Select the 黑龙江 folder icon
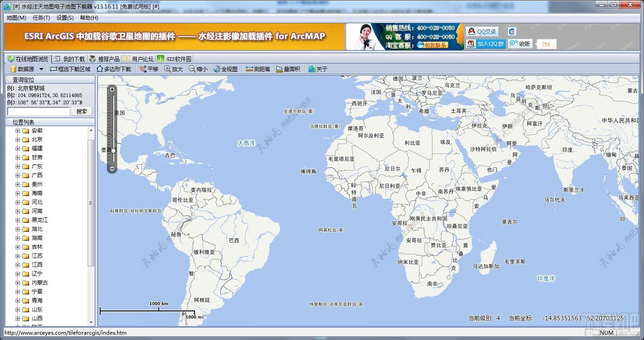644x340 pixels. tap(25, 220)
